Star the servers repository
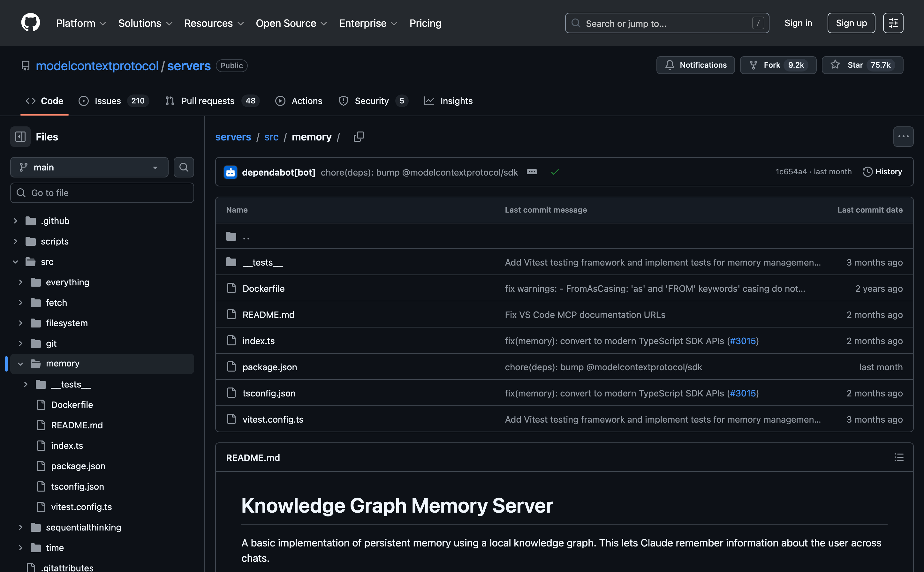Viewport: 924px width, 572px height. [x=862, y=65]
